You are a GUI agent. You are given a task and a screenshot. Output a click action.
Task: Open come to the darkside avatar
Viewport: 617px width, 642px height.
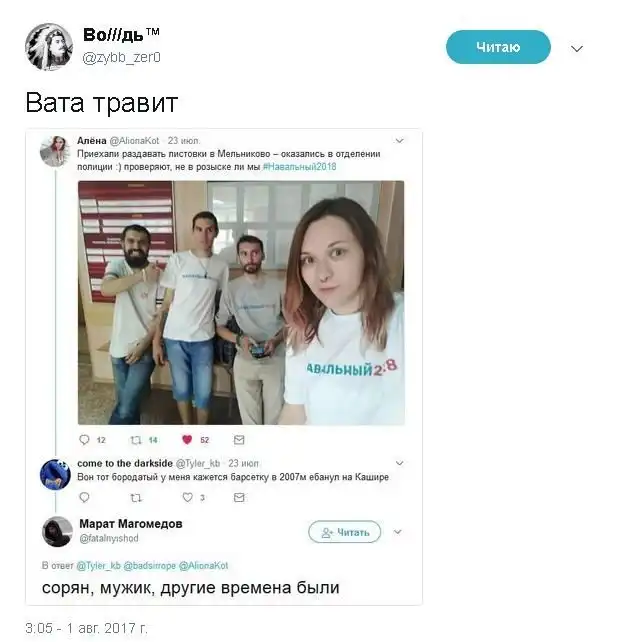click(x=55, y=475)
